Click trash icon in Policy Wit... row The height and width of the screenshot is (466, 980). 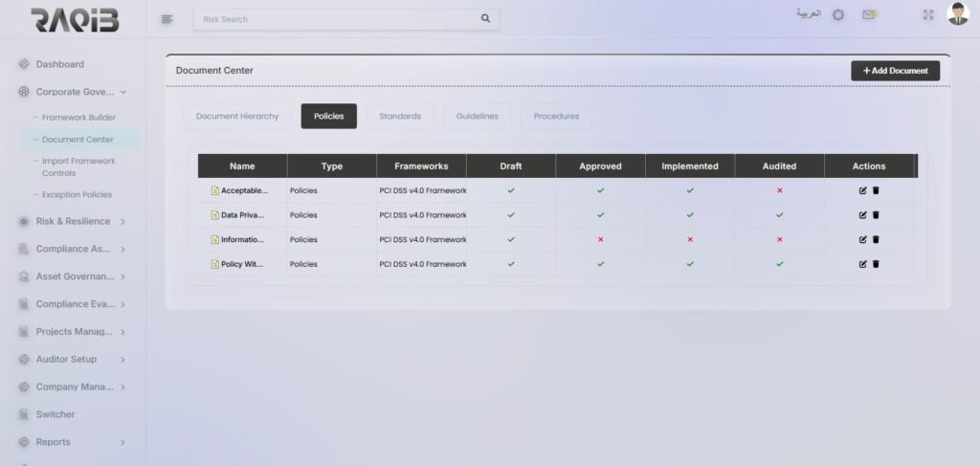pos(876,264)
